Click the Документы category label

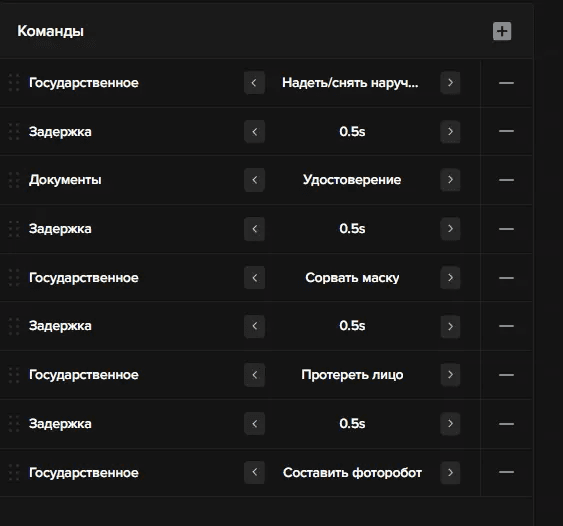[x=65, y=180]
